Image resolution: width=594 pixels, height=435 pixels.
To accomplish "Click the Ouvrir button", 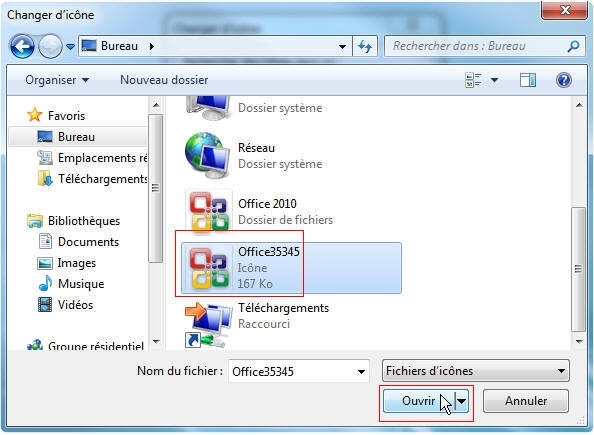I will coord(419,401).
